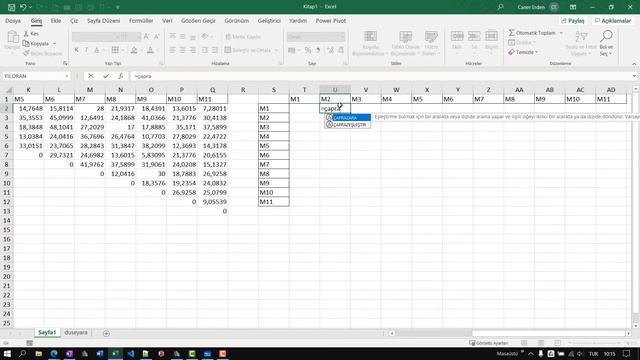Expand the Otomatik Toplam dropdown arrow
This screenshot has width=640, height=360.
coord(561,33)
